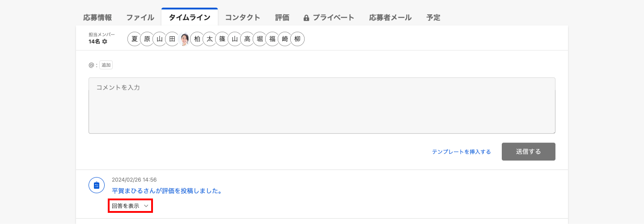Click the テンプレートを挿入する link
The width and height of the screenshot is (644, 224).
coord(461,152)
